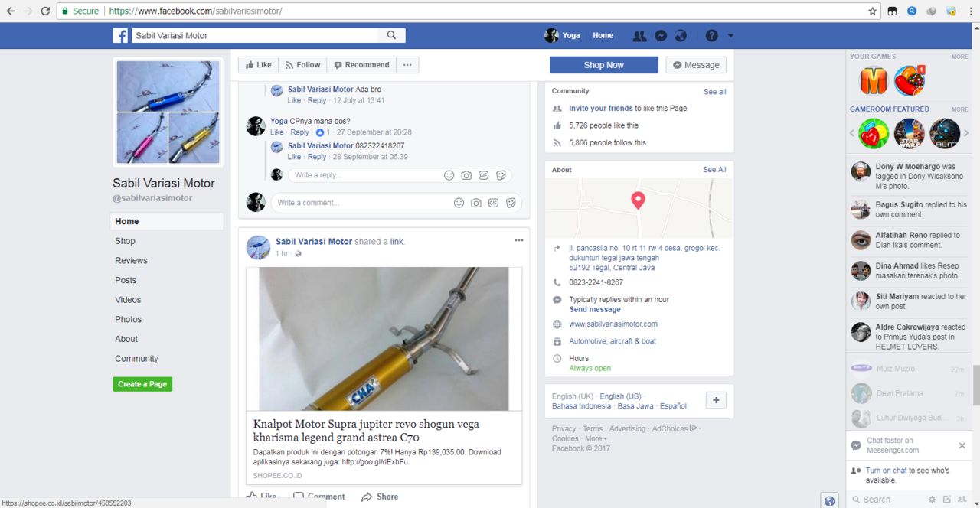Open the map thumbnail in About
The image size is (980, 508).
pyautogui.click(x=639, y=209)
